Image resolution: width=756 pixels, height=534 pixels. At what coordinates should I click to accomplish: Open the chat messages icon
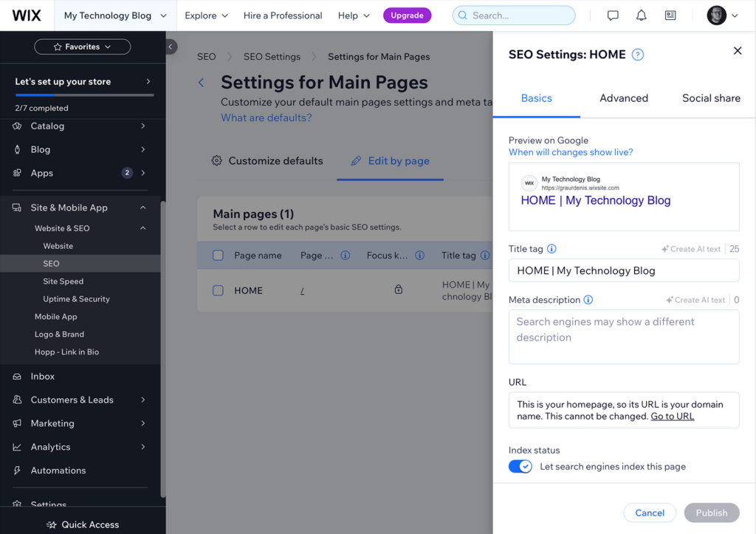(x=612, y=16)
